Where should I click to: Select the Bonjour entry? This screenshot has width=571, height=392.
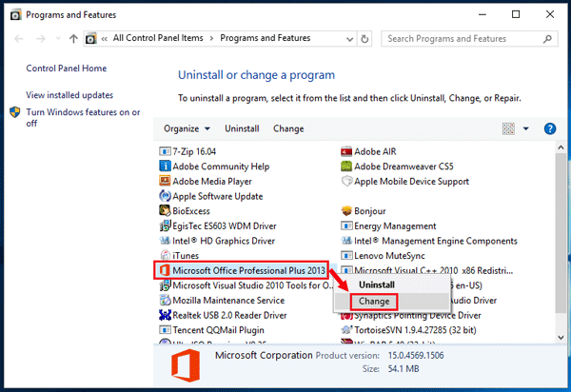tap(364, 210)
